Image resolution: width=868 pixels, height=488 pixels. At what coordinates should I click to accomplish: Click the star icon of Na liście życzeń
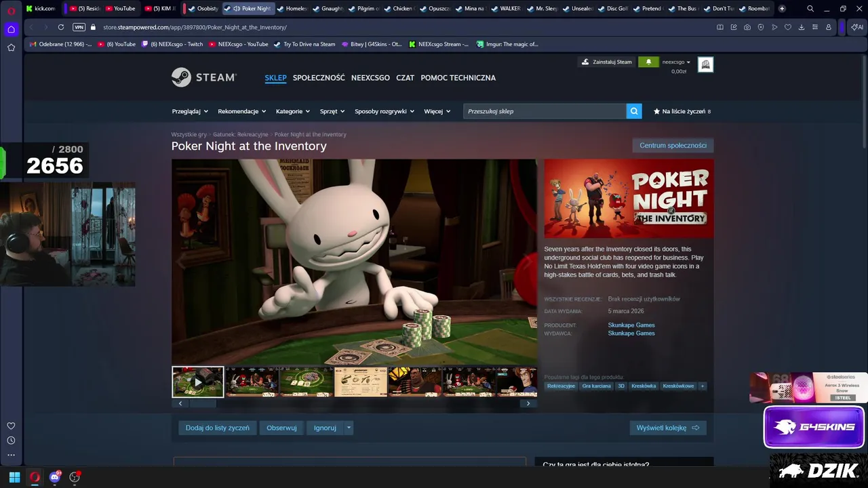(656, 111)
